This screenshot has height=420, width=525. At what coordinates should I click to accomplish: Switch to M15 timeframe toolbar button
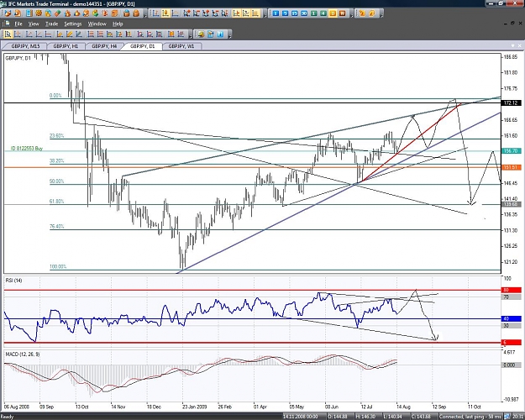295,13
